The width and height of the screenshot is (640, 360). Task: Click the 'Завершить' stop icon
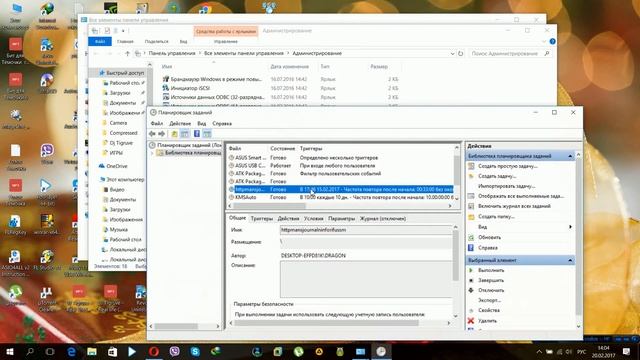click(x=471, y=280)
